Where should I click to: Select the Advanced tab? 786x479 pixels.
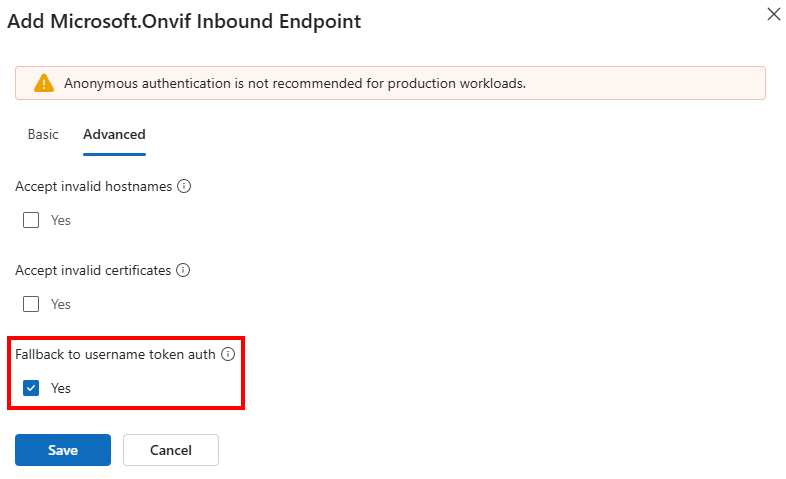(114, 134)
